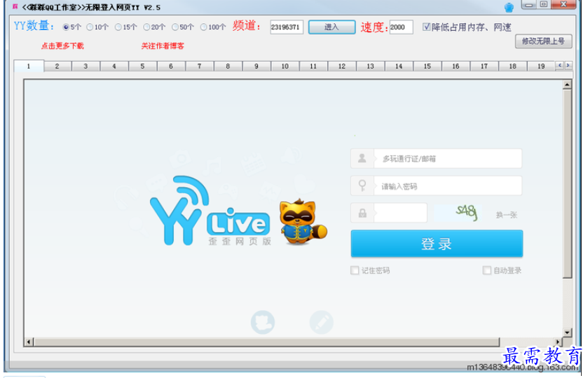The image size is (588, 378).
Task: Click horizontal scrollbar right arrow
Action: click(x=558, y=342)
